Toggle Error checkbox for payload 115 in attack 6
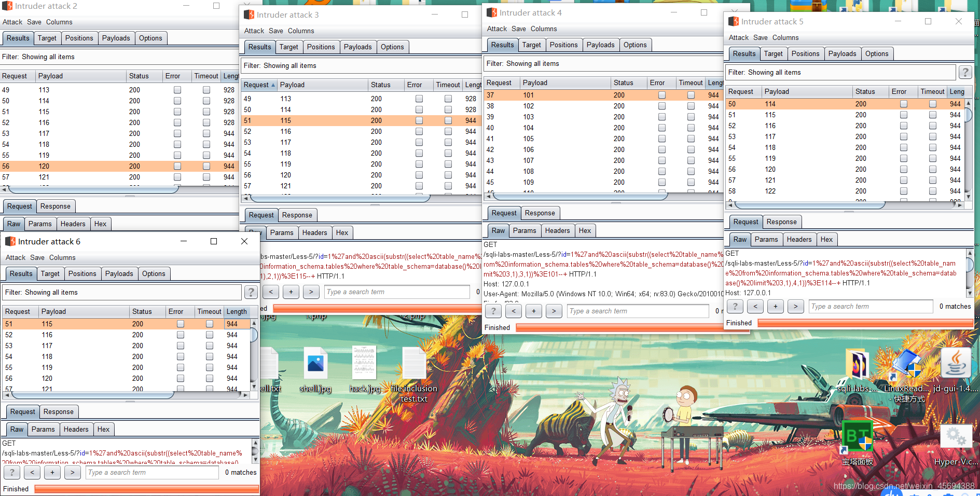Screen dimensions: 980x496 pos(181,324)
